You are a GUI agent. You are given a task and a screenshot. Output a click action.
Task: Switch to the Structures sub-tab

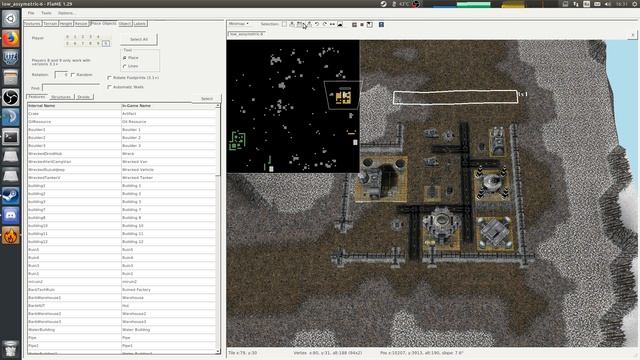tap(61, 97)
